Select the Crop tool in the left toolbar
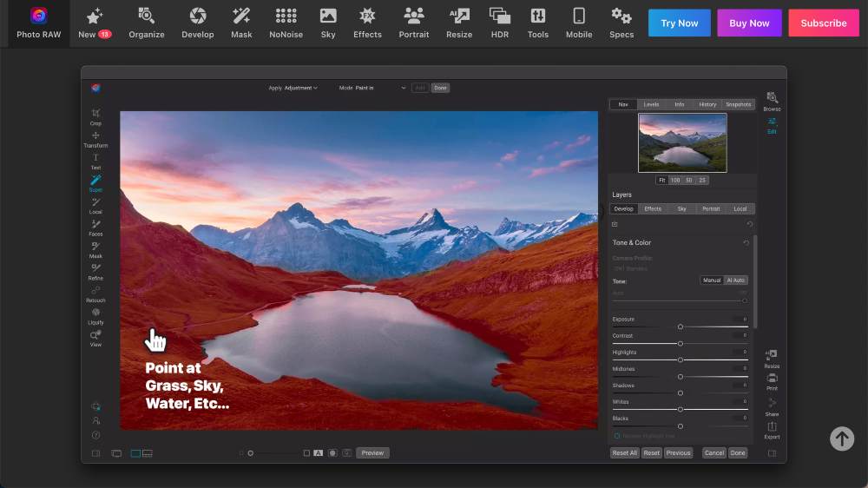The height and width of the screenshot is (488, 868). click(95, 114)
